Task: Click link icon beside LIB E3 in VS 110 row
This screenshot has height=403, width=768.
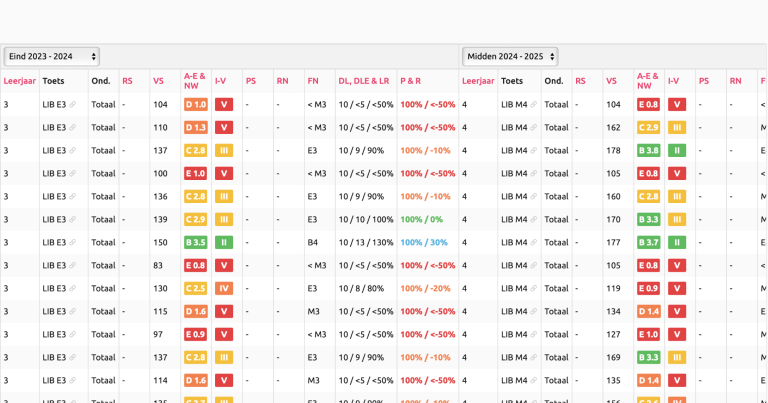Action: click(x=73, y=128)
